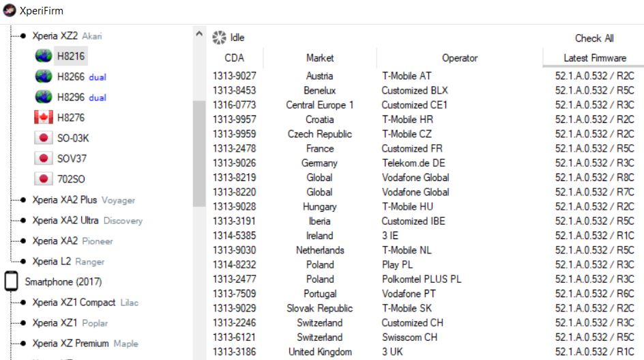Expand the Xperia XA2 Plus Voyager node
This screenshot has width=644, height=360.
[x=23, y=200]
